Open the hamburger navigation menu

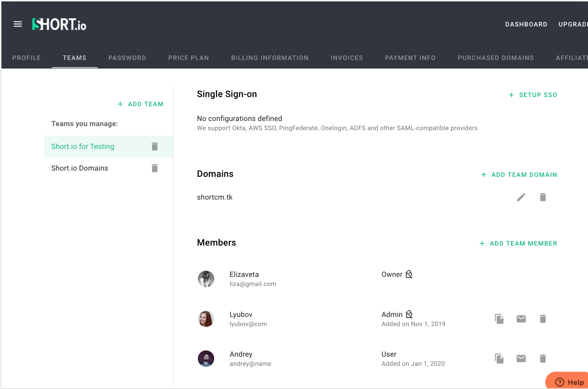[x=18, y=24]
